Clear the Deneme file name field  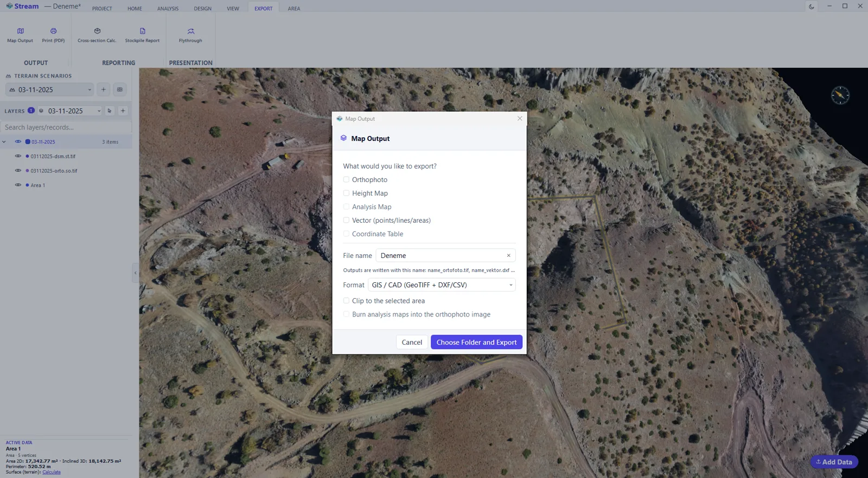click(508, 256)
